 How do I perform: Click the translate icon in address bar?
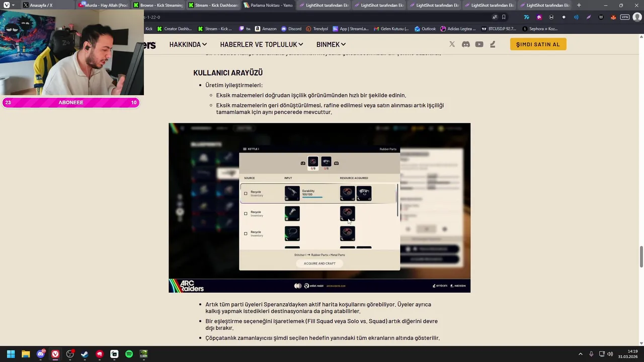pyautogui.click(x=495, y=17)
